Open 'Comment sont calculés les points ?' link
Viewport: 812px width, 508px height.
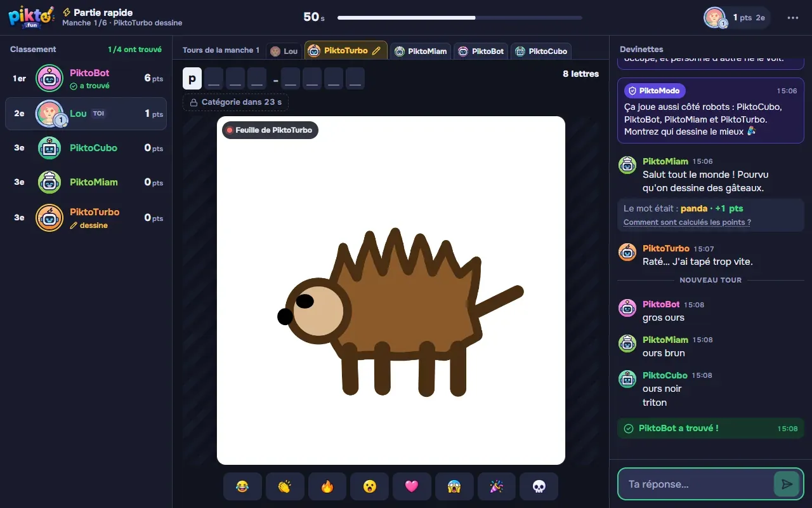coord(687,222)
